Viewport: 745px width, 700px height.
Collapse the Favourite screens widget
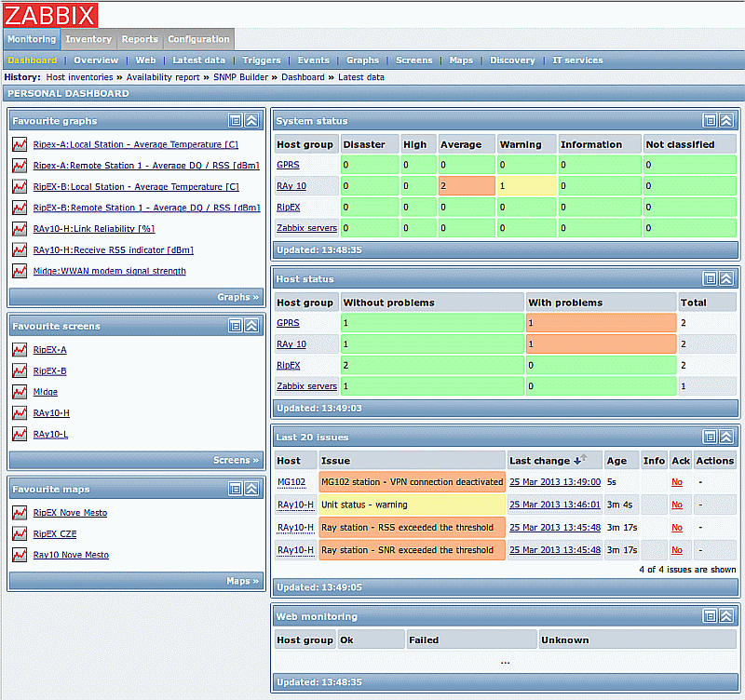(x=251, y=326)
